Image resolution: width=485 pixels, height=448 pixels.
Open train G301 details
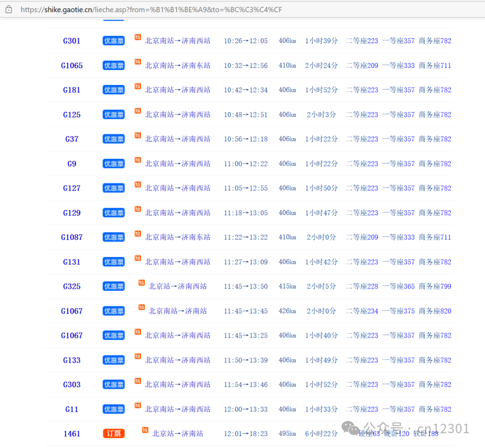coord(72,41)
